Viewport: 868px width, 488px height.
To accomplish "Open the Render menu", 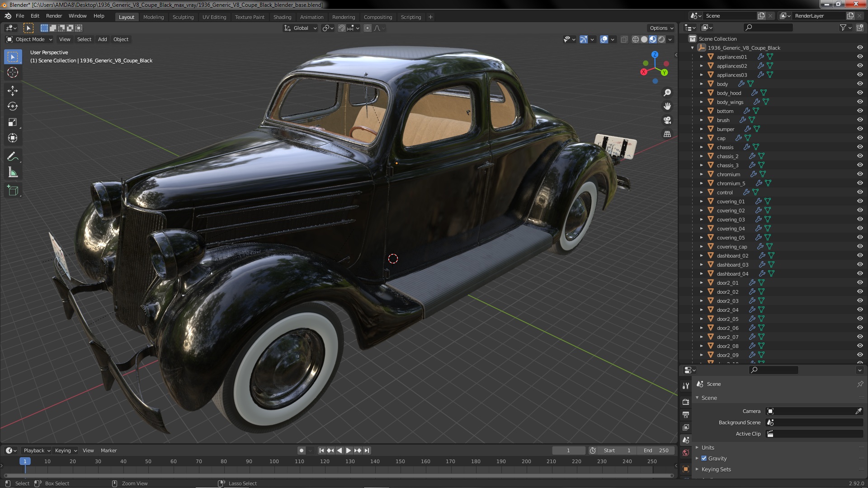I will [x=54, y=16].
